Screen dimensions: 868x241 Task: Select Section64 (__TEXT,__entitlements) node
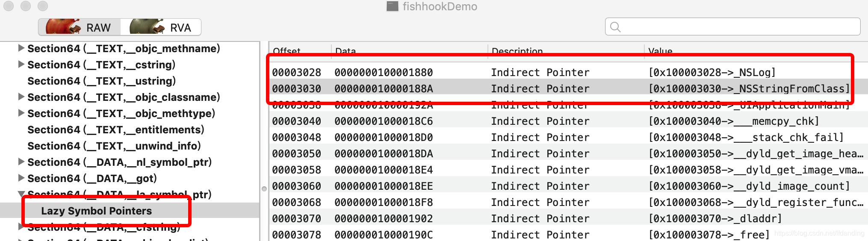pos(116,129)
